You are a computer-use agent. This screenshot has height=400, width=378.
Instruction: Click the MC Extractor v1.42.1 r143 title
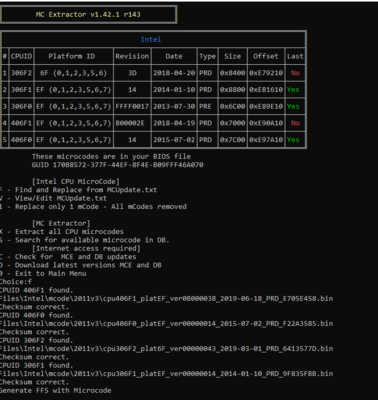[x=88, y=15]
